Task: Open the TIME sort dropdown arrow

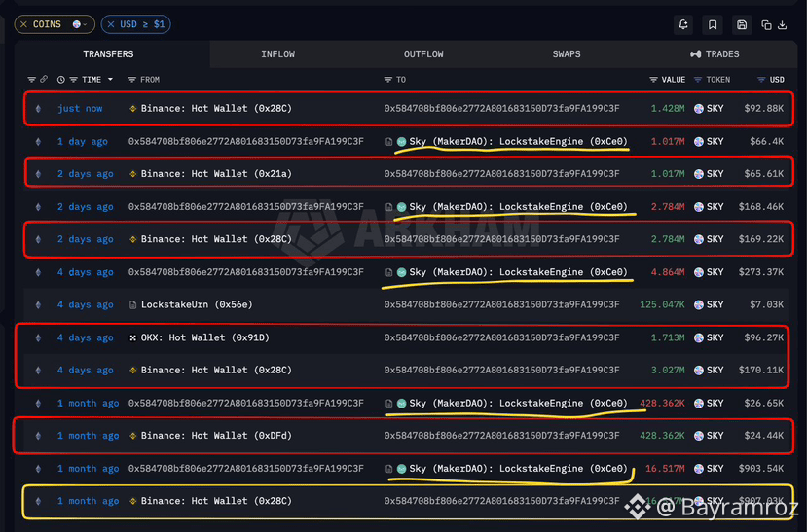Action: [x=110, y=80]
